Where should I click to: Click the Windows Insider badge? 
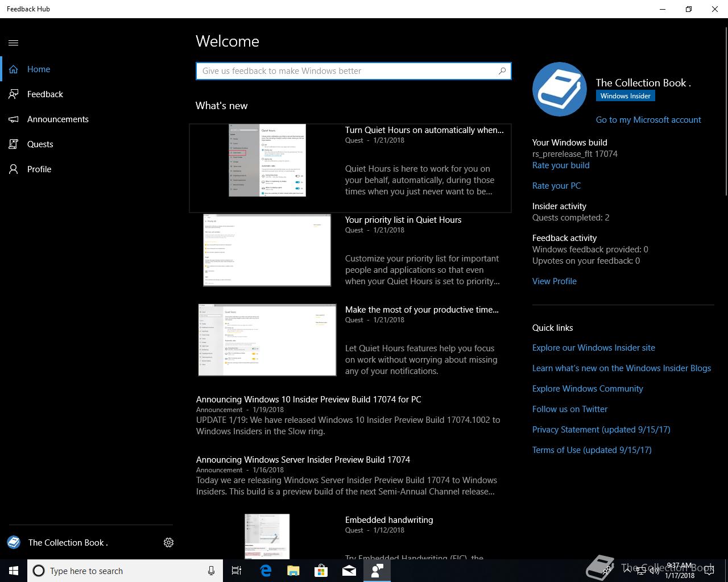(626, 96)
